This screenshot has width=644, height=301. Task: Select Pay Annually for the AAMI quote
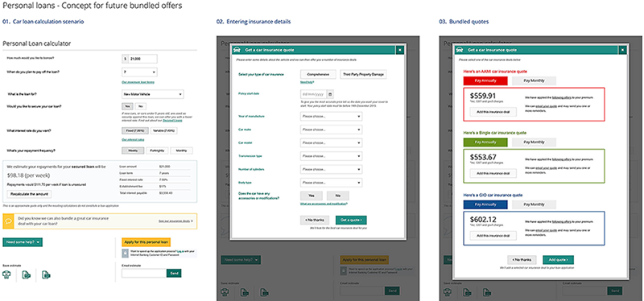tap(485, 80)
